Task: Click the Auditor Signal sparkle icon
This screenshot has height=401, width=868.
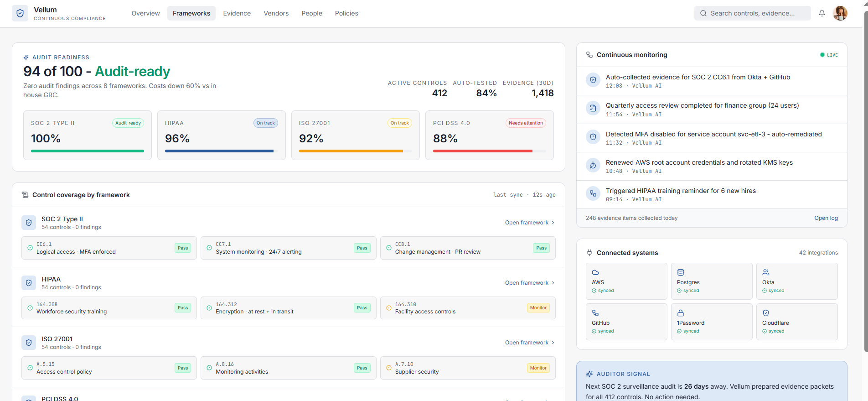Action: point(589,374)
